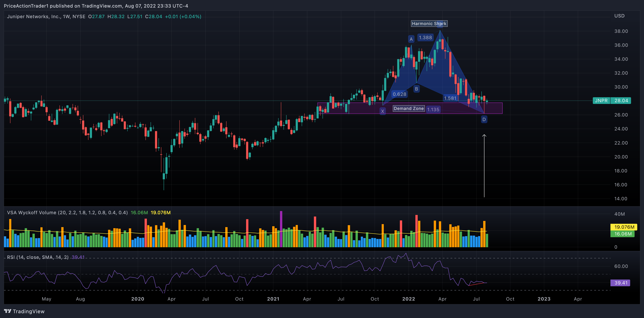
Task: Click the 30.00 price axis label
Action: [x=621, y=87]
